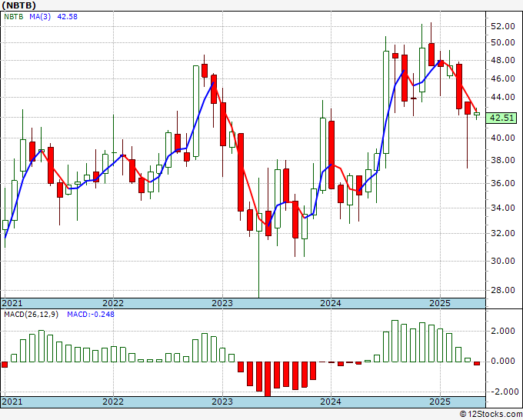Click the 36.00 price axis label
Image resolution: width=523 pixels, height=420 pixels.
(503, 183)
